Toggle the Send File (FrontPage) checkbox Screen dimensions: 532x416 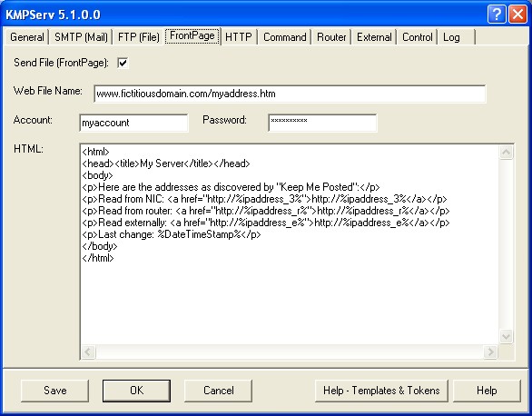click(x=123, y=63)
